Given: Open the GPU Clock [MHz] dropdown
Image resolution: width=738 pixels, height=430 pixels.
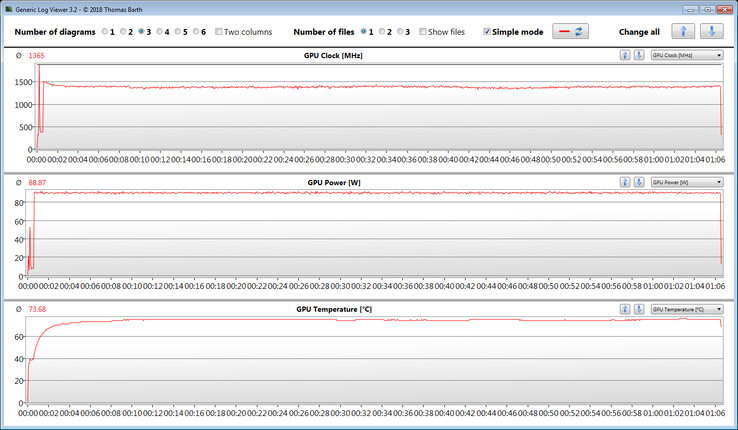Looking at the screenshot, I should click(686, 55).
